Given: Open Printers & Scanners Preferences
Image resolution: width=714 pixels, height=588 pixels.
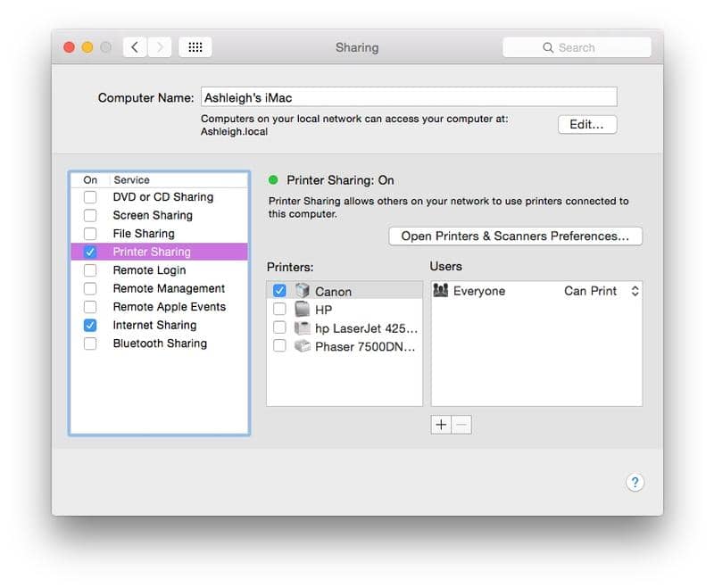Looking at the screenshot, I should click(x=515, y=236).
